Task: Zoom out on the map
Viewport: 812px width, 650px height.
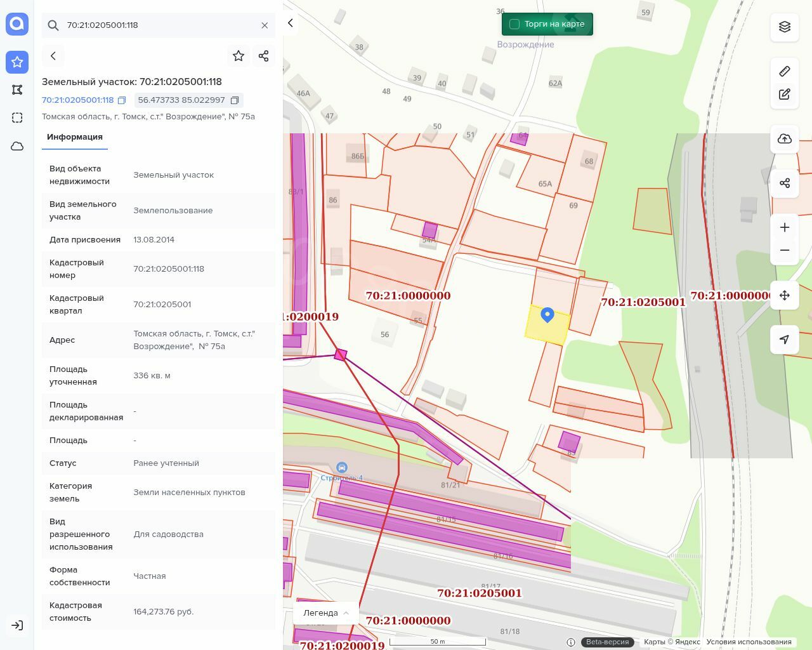Action: [785, 250]
